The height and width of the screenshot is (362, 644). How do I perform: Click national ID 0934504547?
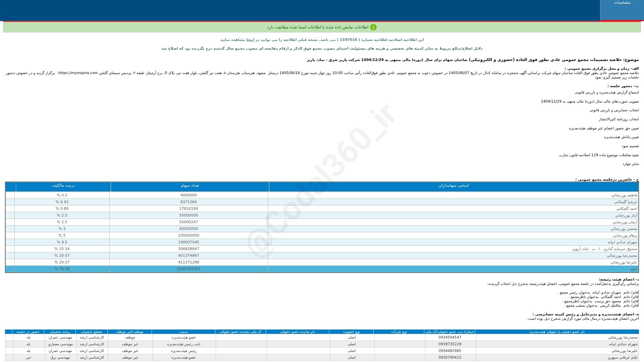tap(450, 338)
